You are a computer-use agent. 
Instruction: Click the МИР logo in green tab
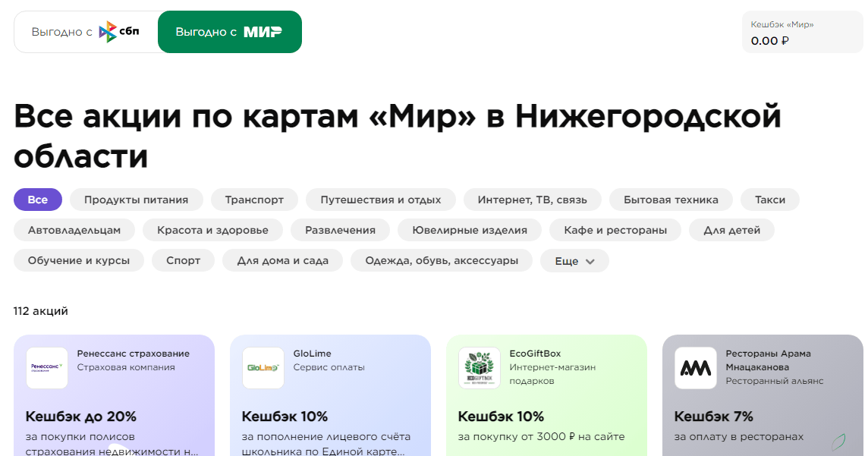pos(263,32)
